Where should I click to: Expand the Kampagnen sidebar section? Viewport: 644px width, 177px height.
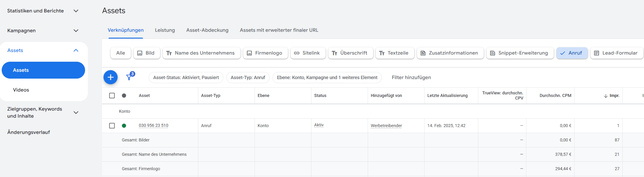point(76,31)
